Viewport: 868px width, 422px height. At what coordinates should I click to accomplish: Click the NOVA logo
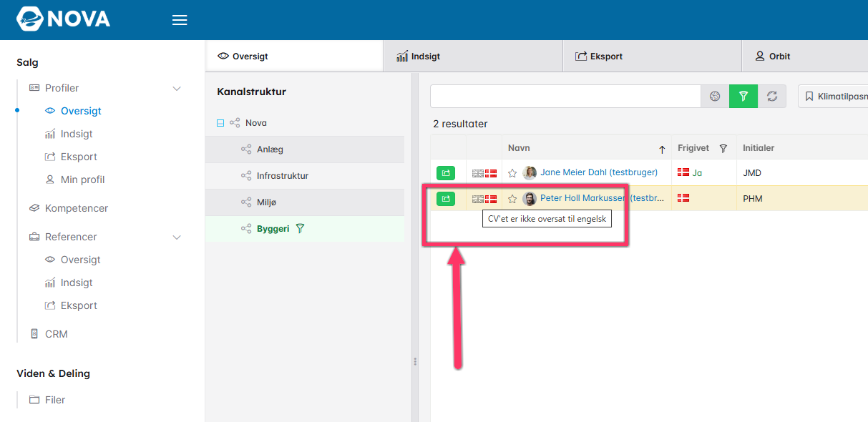64,19
